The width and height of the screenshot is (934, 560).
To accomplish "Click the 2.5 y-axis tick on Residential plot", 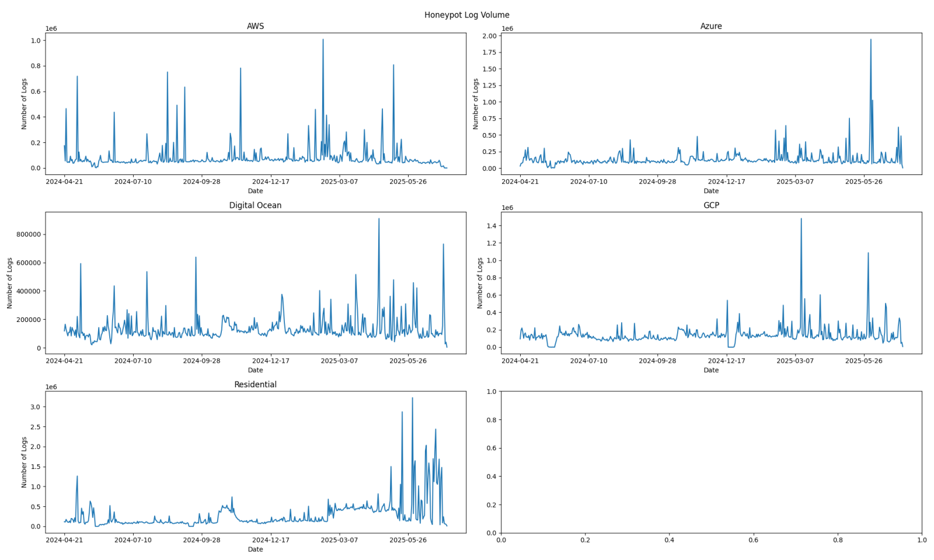I will (35, 427).
